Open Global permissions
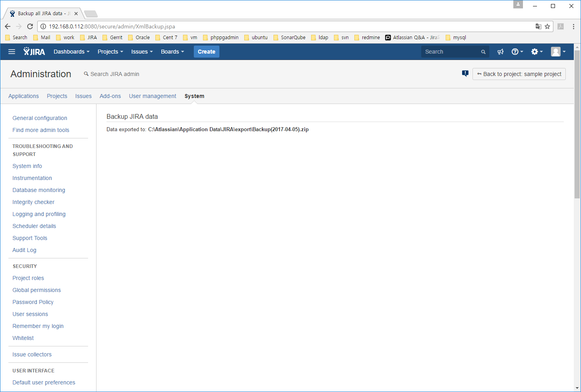The image size is (581, 392). 36,290
